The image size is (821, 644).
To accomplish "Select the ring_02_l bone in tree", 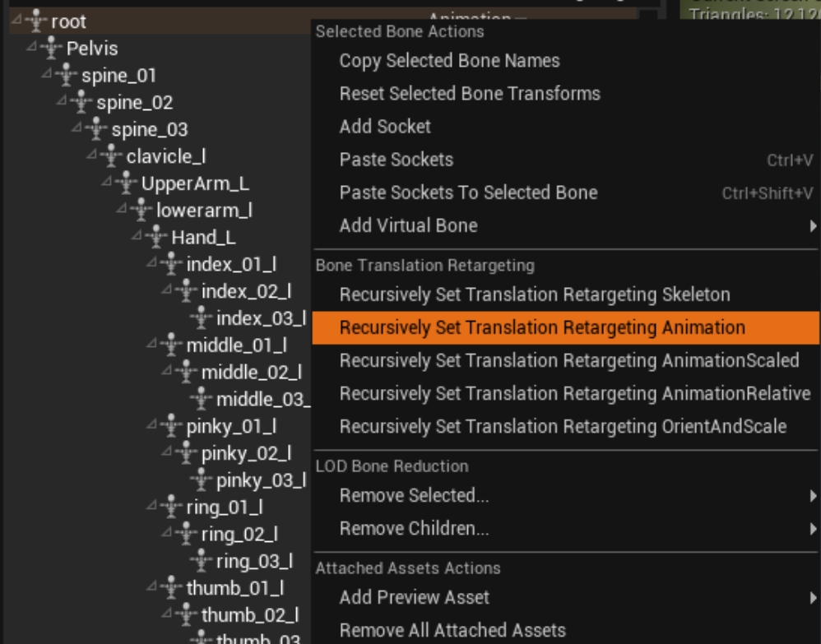I will pyautogui.click(x=239, y=535).
